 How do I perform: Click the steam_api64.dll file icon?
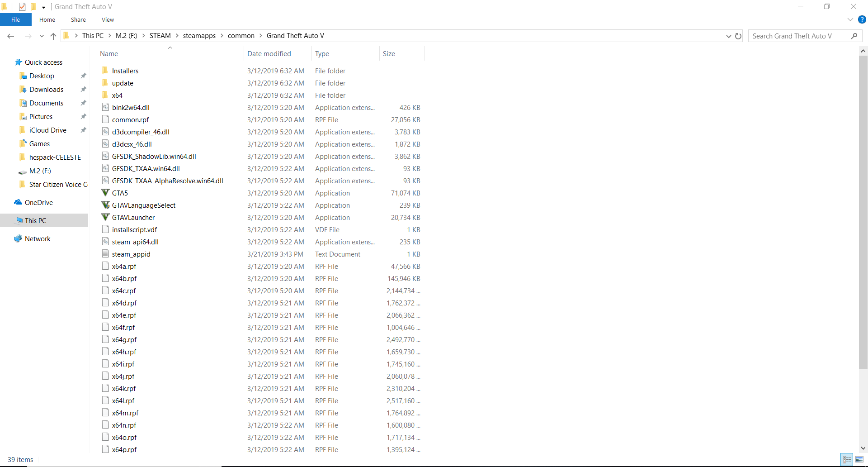105,241
